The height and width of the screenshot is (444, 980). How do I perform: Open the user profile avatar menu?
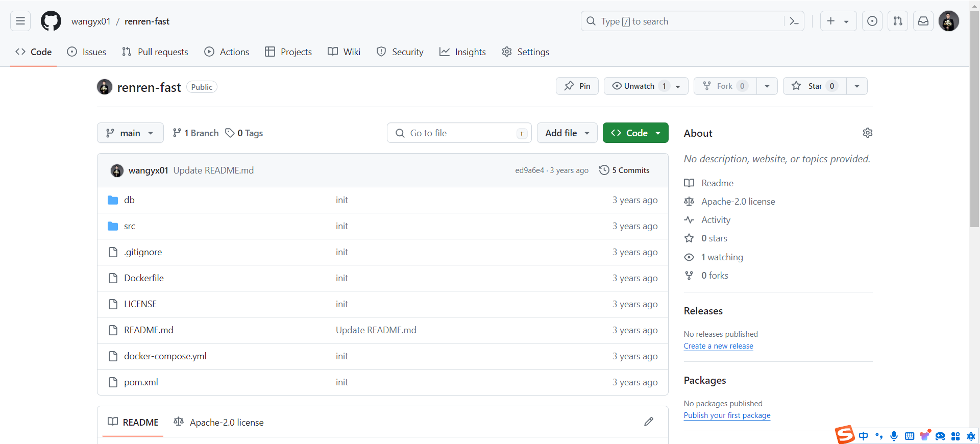coord(949,21)
